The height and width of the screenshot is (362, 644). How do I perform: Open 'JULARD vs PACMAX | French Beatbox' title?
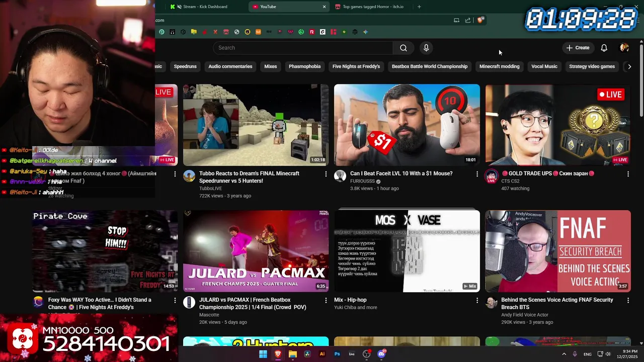tap(253, 303)
